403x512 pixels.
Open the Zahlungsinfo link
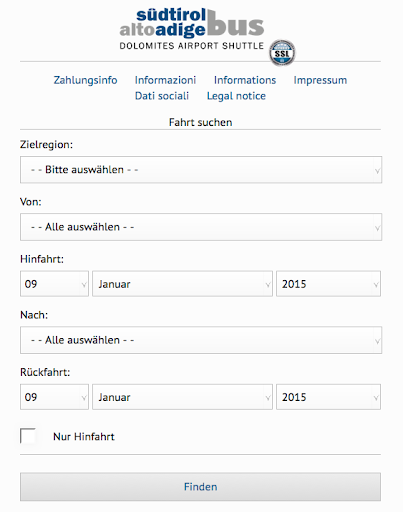[85, 80]
